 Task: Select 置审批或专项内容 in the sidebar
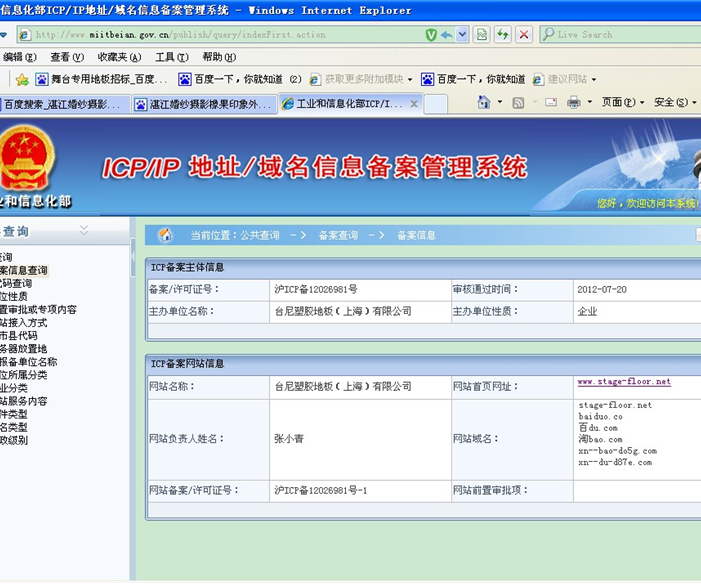(38, 309)
